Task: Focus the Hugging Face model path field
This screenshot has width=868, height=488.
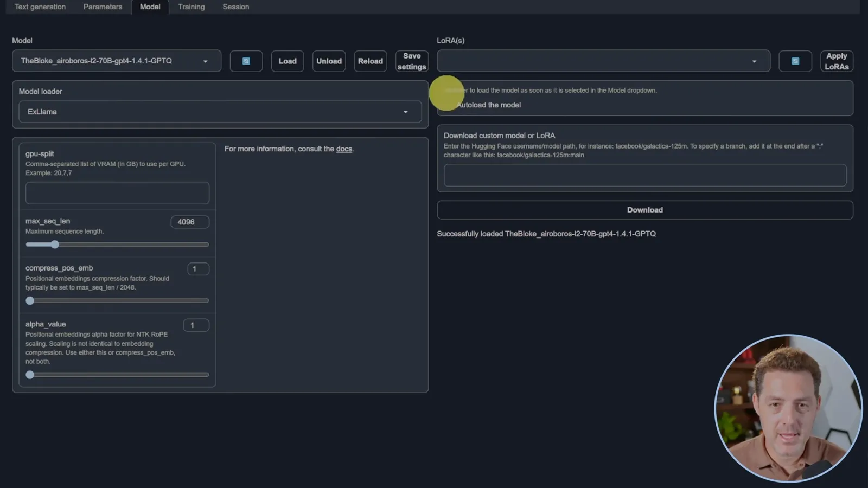Action: pyautogui.click(x=645, y=175)
